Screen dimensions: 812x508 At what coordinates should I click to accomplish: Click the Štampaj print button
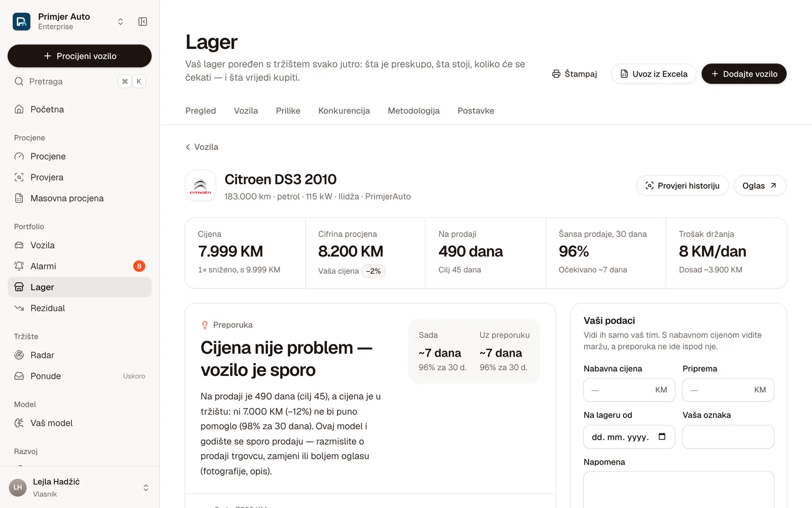pos(574,74)
